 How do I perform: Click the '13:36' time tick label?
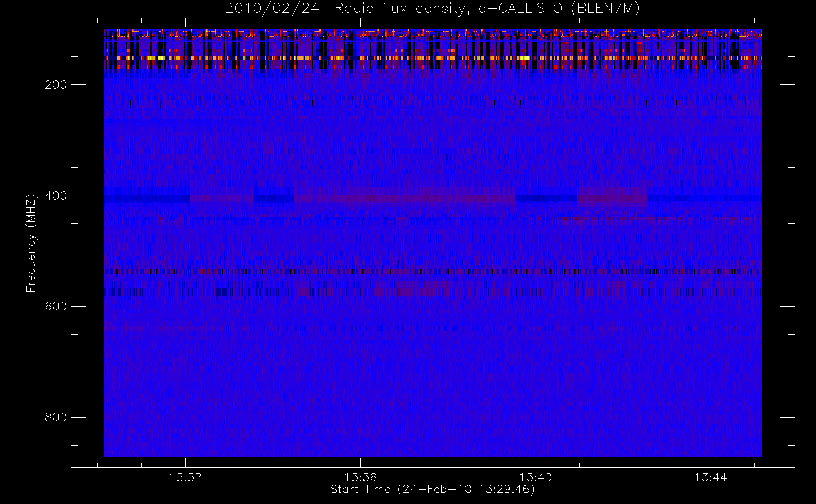[361, 477]
